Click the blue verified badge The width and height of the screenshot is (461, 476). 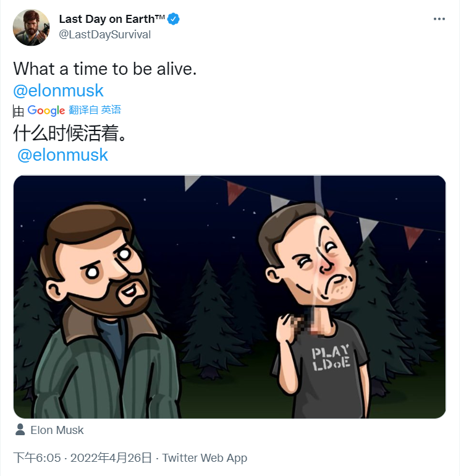click(174, 19)
